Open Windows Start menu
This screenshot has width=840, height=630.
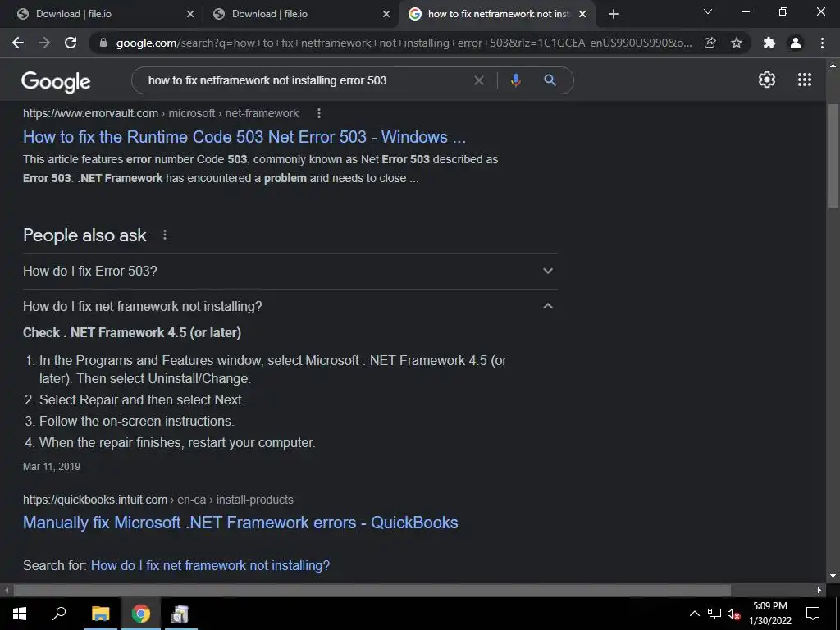coord(20,614)
